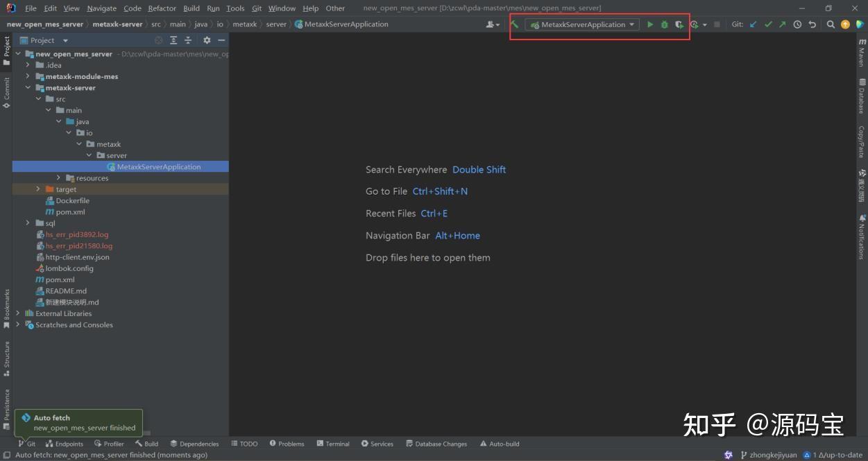Open the File menu

pyautogui.click(x=31, y=8)
